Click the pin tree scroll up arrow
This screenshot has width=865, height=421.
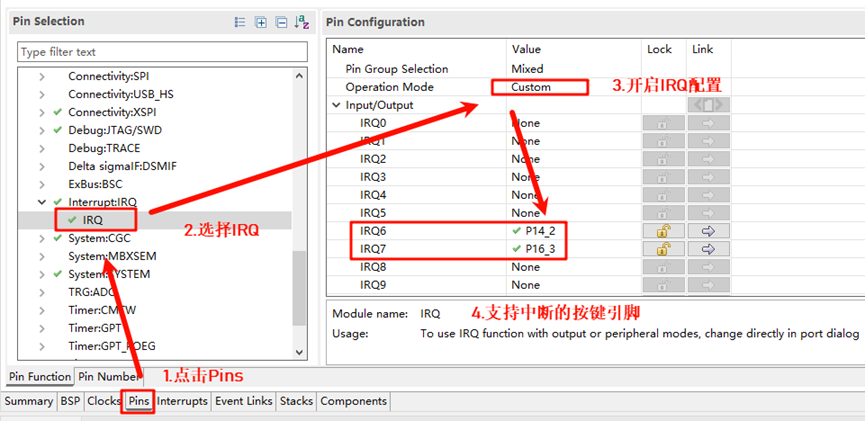[x=300, y=76]
